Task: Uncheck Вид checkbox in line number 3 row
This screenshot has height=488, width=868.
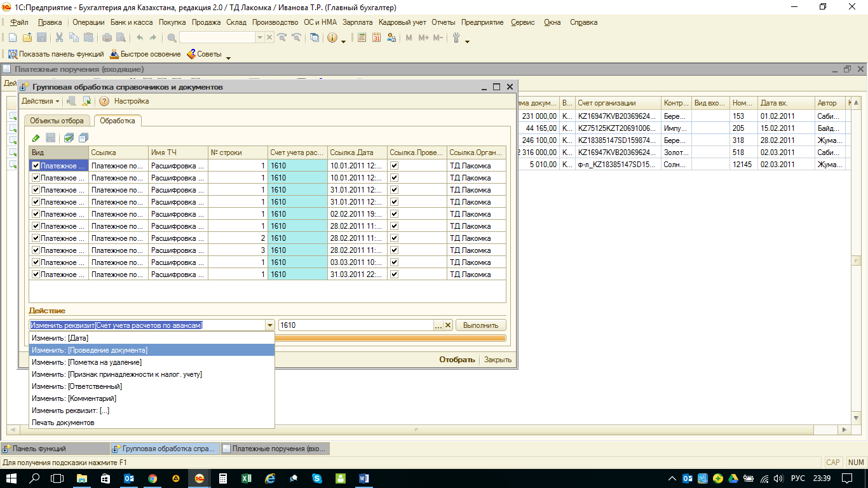Action: pos(36,250)
